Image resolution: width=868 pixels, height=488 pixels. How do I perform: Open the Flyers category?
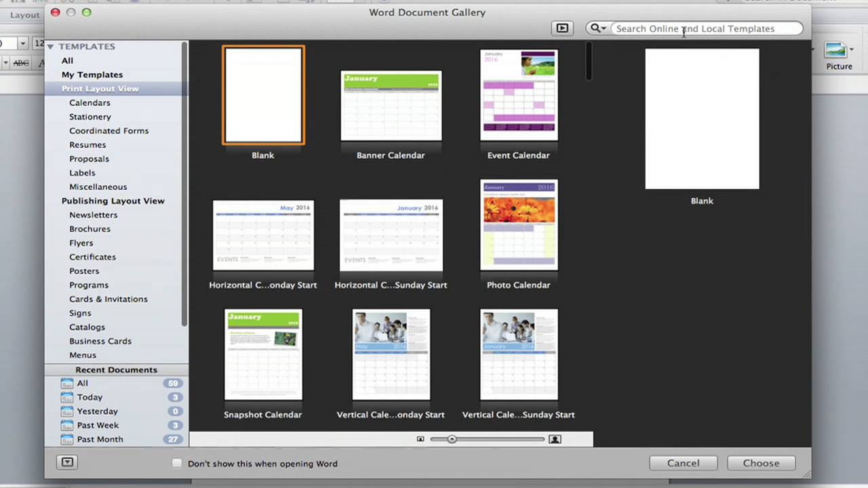point(81,243)
